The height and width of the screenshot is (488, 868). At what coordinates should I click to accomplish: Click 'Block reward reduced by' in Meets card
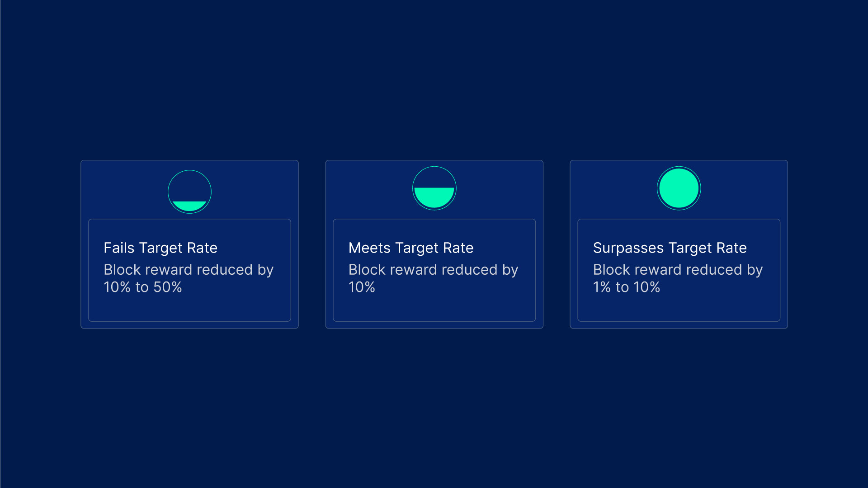click(433, 270)
